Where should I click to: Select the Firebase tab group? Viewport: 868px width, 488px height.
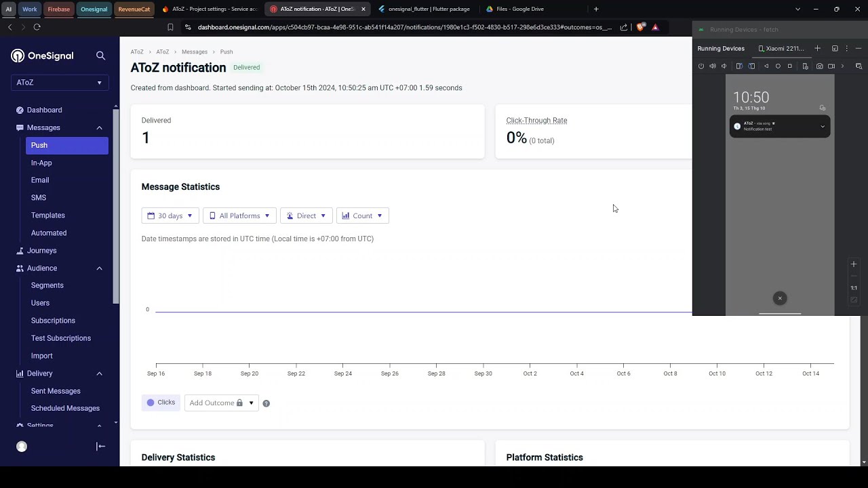58,9
